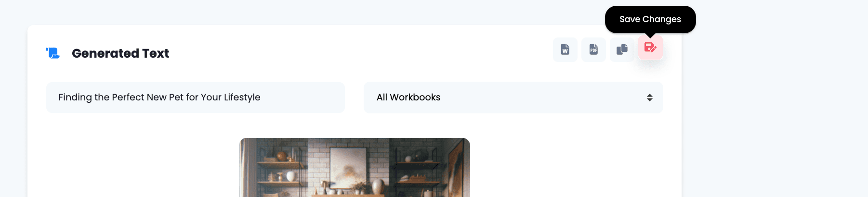The width and height of the screenshot is (868, 197).
Task: Focus the document title input field
Action: pos(196,98)
